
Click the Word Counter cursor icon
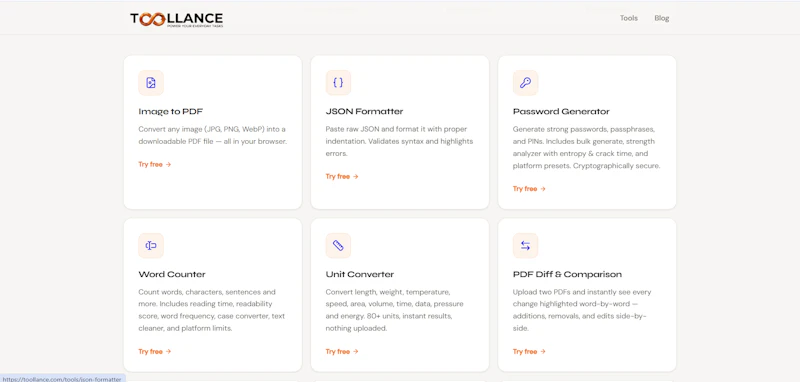[151, 246]
